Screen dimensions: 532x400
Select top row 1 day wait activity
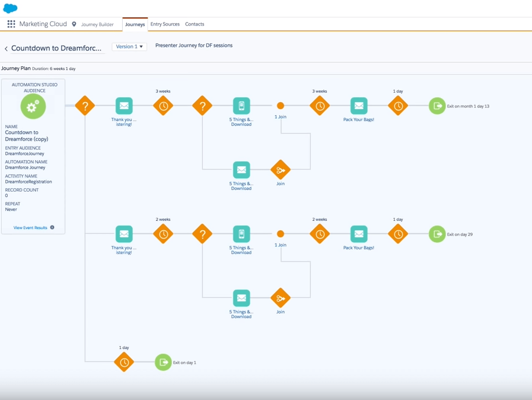[398, 106]
